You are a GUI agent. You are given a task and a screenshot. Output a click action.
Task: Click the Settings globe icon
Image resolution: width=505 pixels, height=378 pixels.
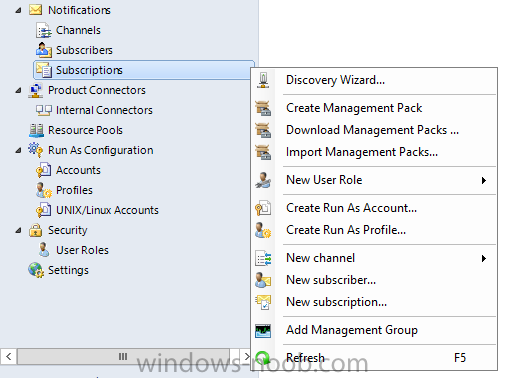36,270
